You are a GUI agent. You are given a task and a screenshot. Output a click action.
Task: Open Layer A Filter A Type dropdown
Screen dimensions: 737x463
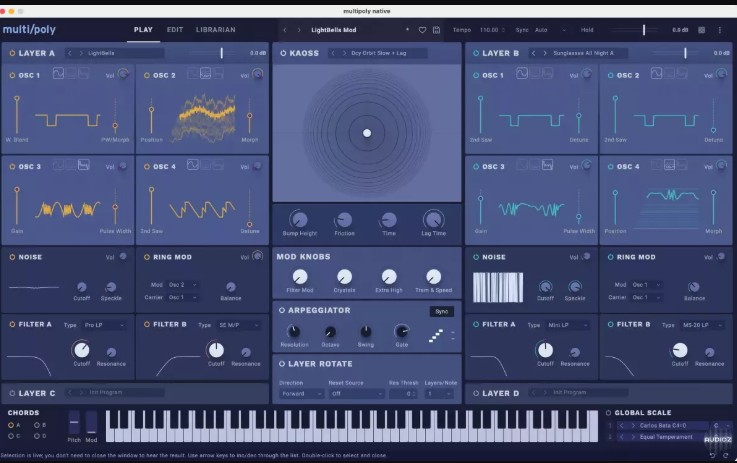pyautogui.click(x=104, y=325)
